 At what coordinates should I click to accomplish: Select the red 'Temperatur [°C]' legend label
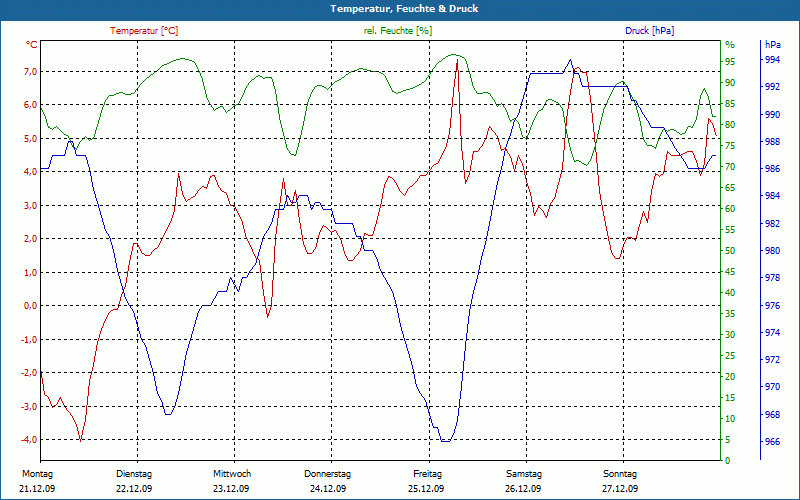[x=144, y=31]
